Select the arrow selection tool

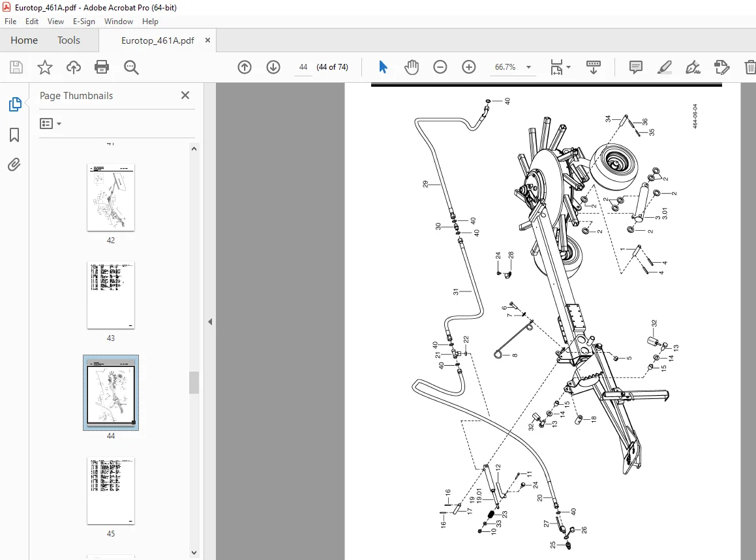coord(384,67)
